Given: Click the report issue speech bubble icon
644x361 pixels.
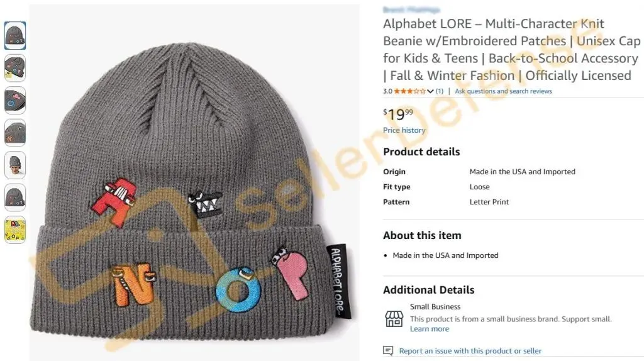Looking at the screenshot, I should (388, 351).
